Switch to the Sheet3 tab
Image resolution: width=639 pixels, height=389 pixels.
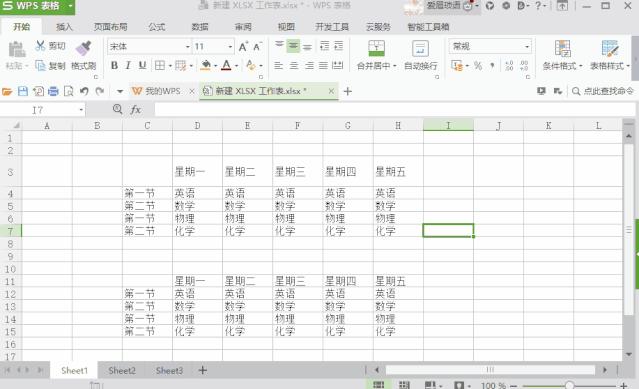point(169,370)
